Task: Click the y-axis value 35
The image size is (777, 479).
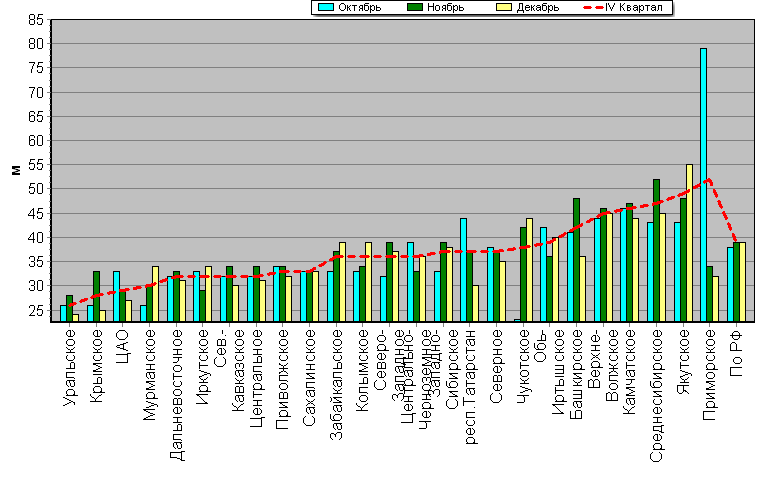Action: coord(37,262)
